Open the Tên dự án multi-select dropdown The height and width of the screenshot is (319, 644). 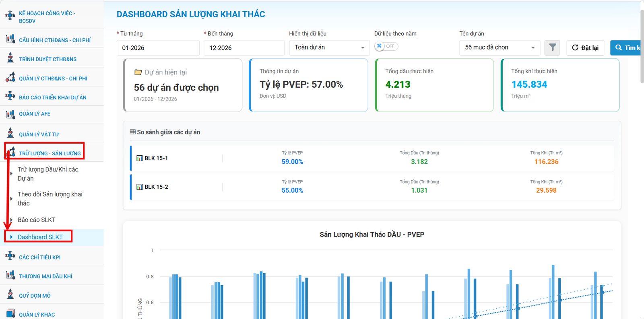500,47
